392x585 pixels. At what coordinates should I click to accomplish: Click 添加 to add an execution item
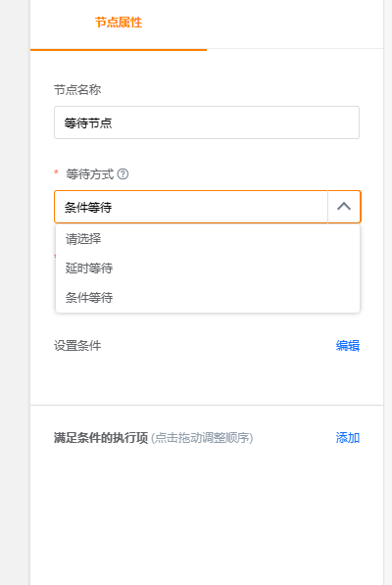coord(347,437)
